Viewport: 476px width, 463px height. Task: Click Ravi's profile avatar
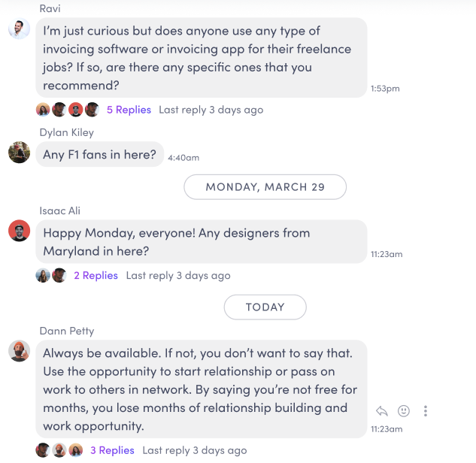tap(19, 29)
